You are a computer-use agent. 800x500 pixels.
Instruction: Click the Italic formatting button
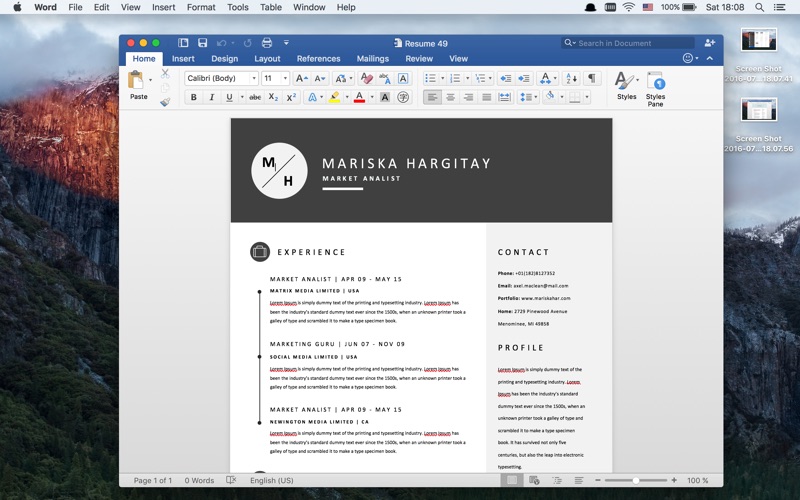pyautogui.click(x=211, y=97)
